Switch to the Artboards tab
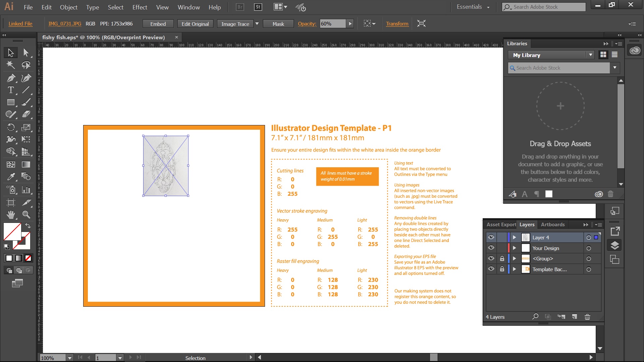Screen dimensions: 644x362 [552, 225]
